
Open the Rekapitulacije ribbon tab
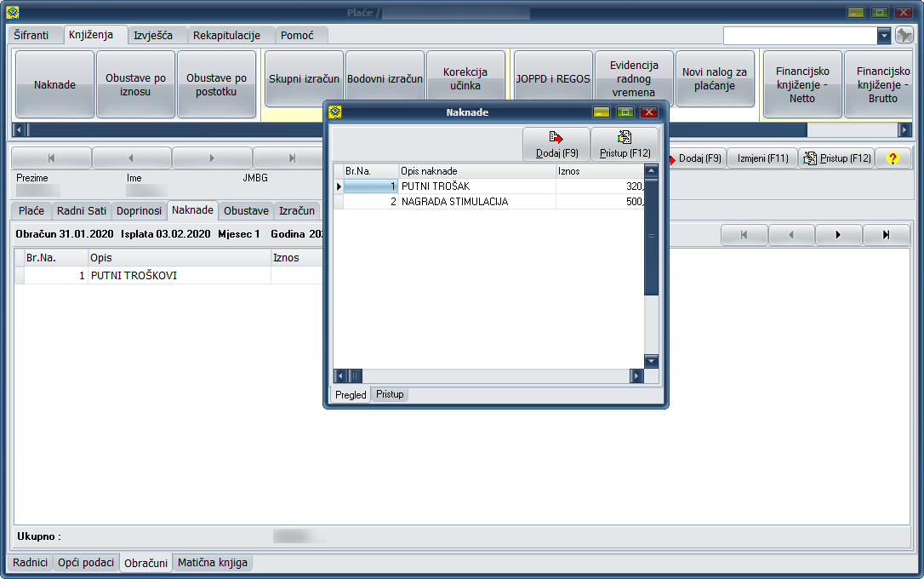click(x=226, y=35)
